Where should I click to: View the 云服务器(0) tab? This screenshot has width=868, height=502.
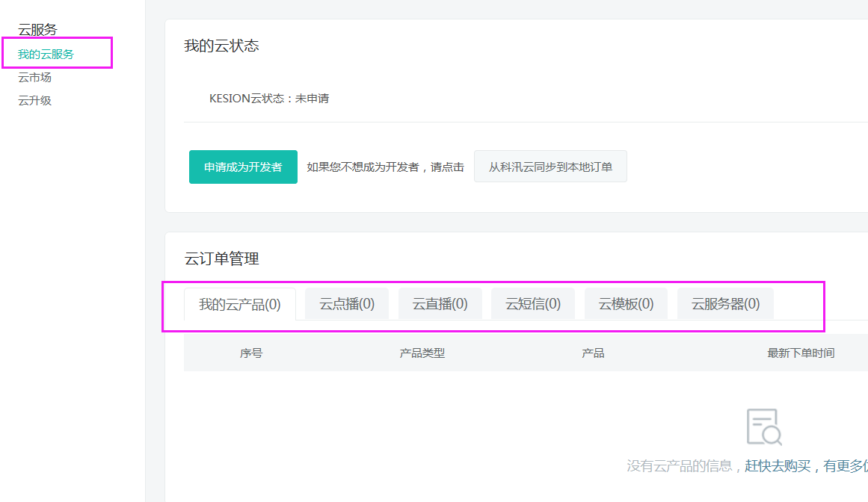coord(725,304)
